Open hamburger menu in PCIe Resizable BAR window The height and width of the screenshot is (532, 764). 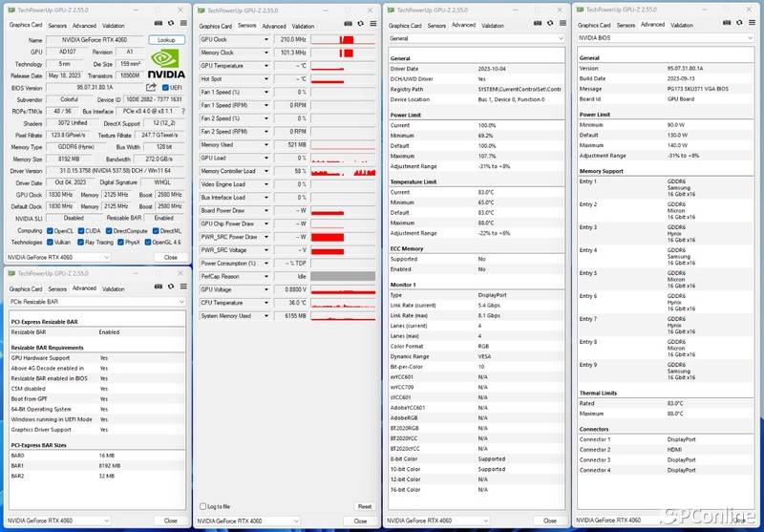coord(183,287)
